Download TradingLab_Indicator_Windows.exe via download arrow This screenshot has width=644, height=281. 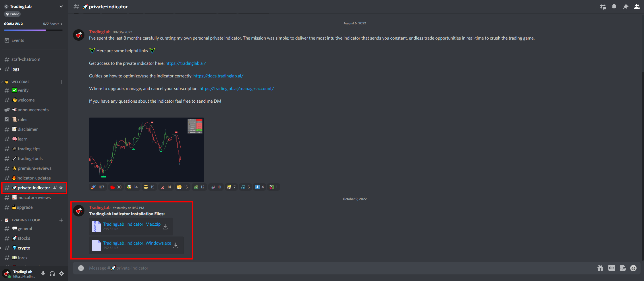pos(176,245)
